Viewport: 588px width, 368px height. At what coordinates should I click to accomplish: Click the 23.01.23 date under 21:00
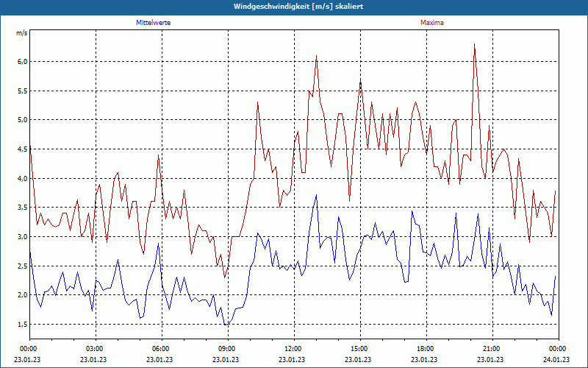490,359
